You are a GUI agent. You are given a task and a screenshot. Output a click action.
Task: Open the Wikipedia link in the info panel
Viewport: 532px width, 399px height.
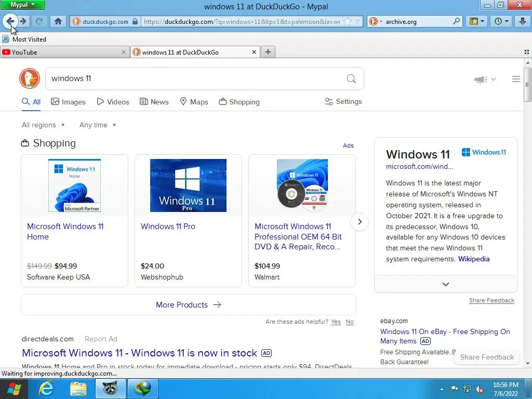tap(474, 259)
